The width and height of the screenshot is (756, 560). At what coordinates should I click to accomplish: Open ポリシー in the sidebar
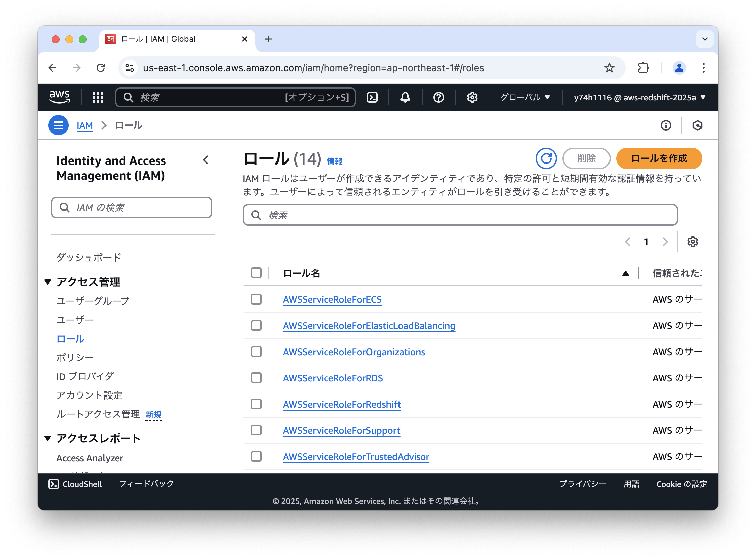point(75,358)
